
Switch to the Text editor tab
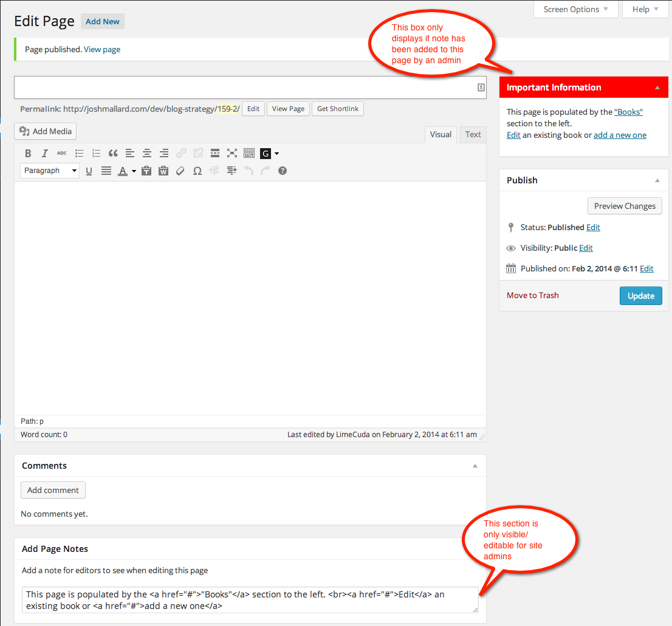[x=473, y=134]
